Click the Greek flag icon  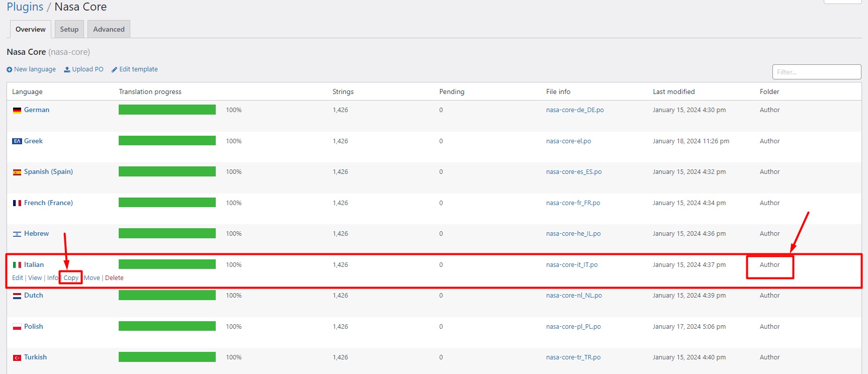click(x=17, y=141)
